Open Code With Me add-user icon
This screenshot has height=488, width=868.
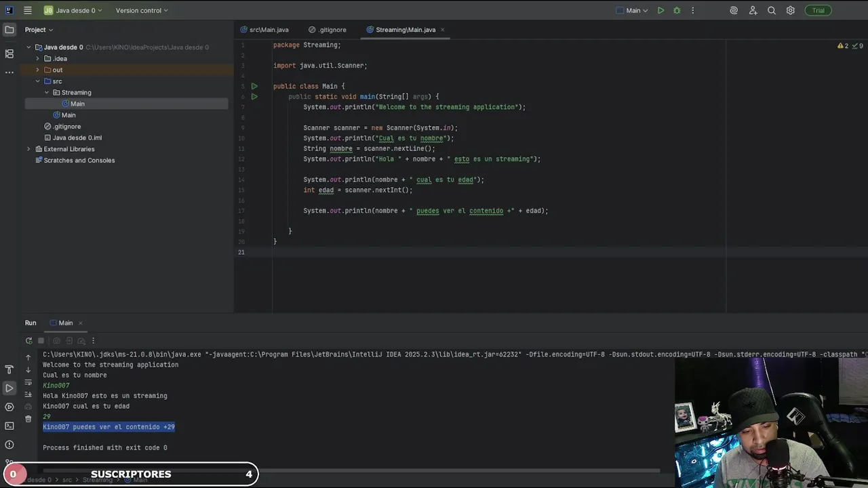click(753, 10)
